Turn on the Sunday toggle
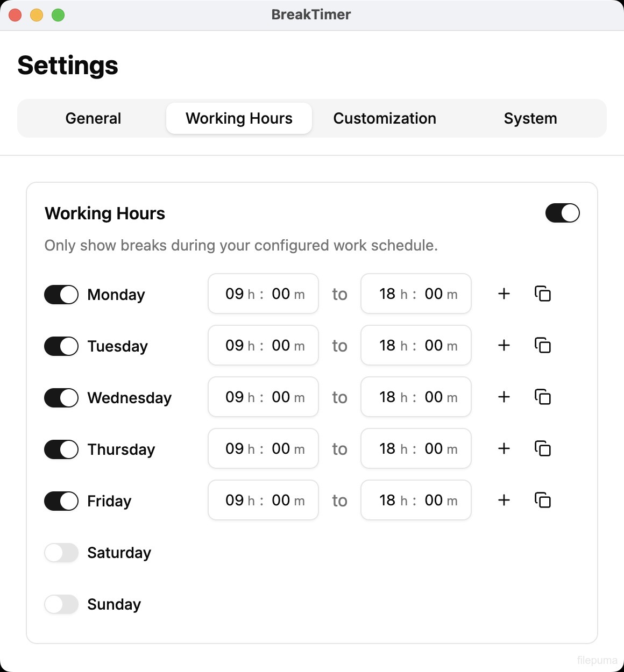 click(61, 604)
